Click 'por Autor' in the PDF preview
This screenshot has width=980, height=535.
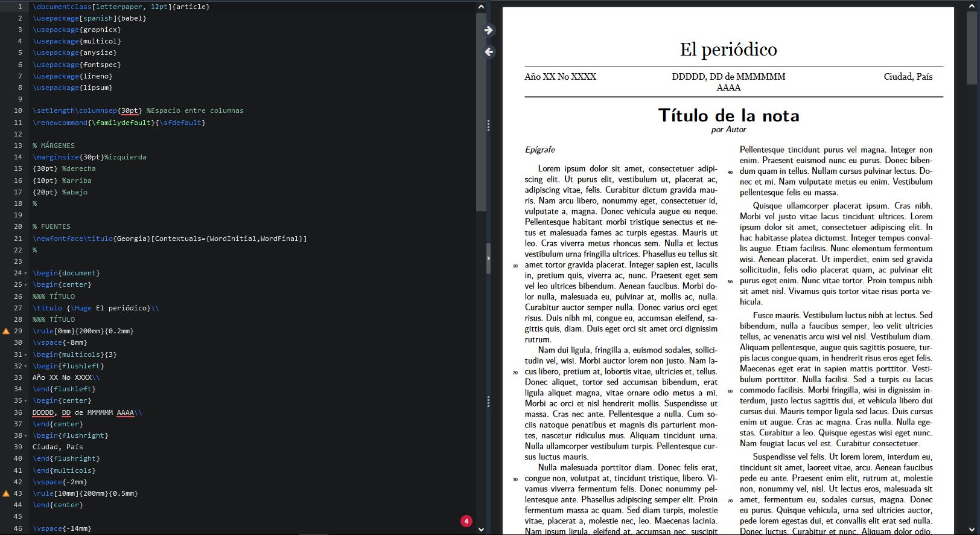click(728, 129)
